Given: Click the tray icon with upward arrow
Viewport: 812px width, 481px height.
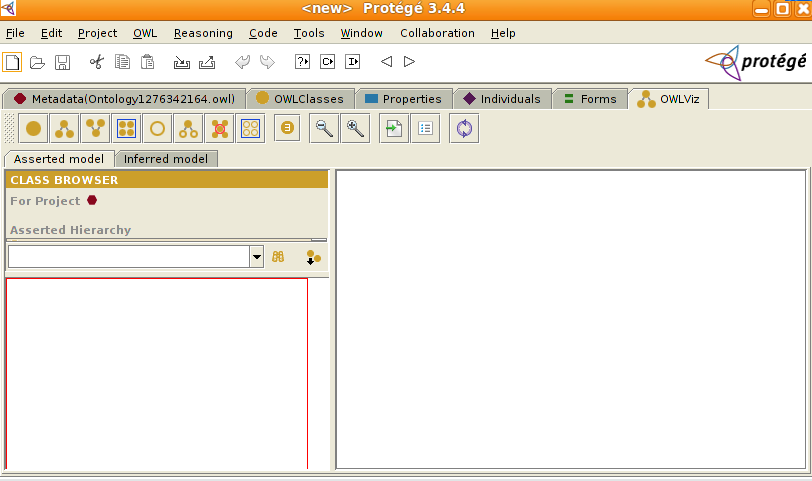Looking at the screenshot, I should click(207, 62).
